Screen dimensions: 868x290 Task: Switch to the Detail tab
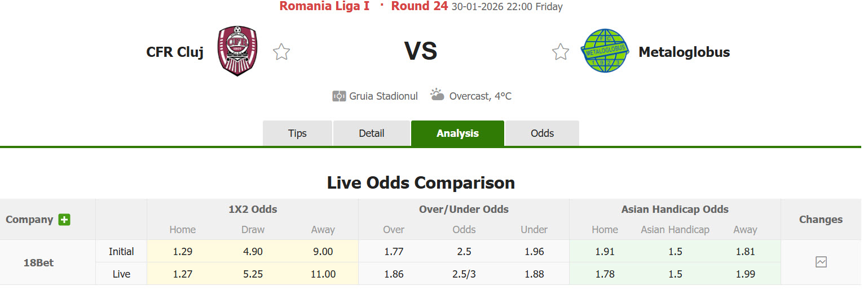tap(372, 133)
